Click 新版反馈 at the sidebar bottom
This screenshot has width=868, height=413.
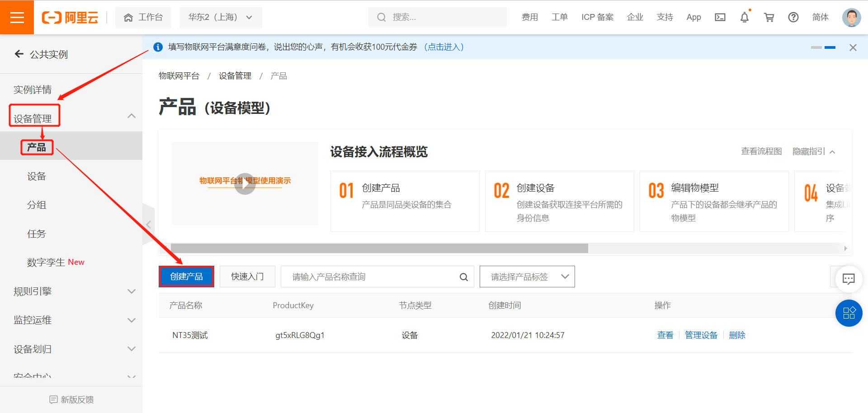71,399
